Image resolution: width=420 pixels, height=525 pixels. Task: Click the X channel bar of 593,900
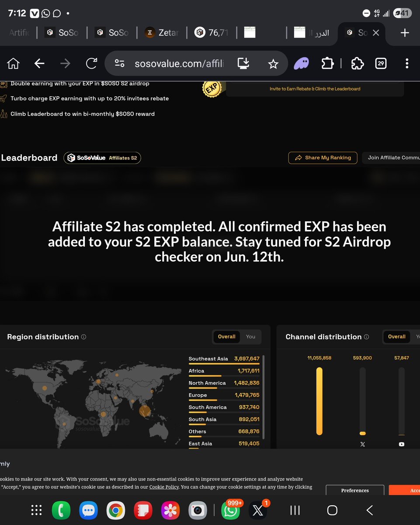click(x=363, y=401)
